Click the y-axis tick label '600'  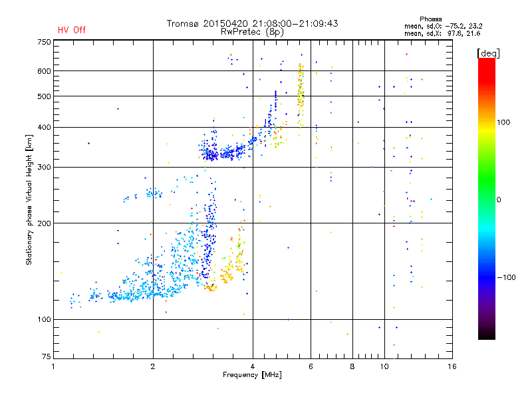(x=44, y=71)
